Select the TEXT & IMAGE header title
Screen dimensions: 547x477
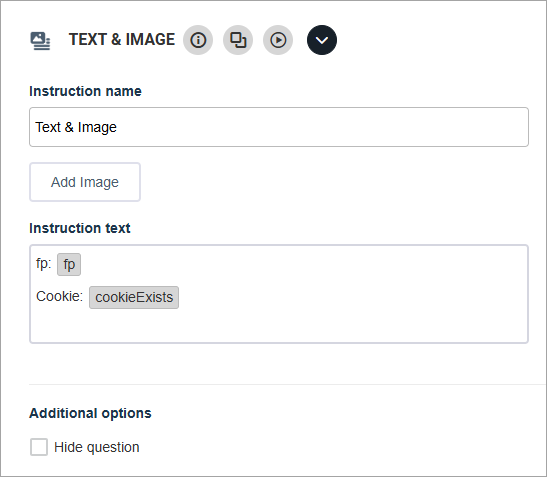pyautogui.click(x=122, y=39)
